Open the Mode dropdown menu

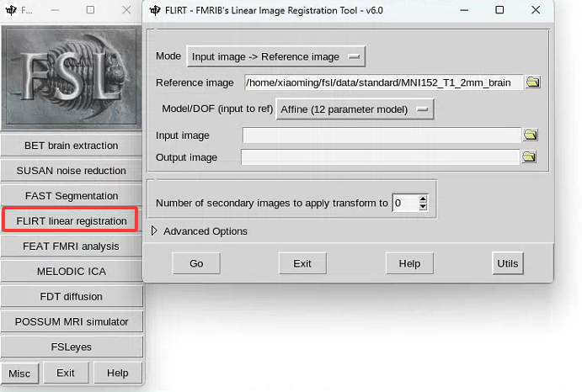(x=275, y=56)
